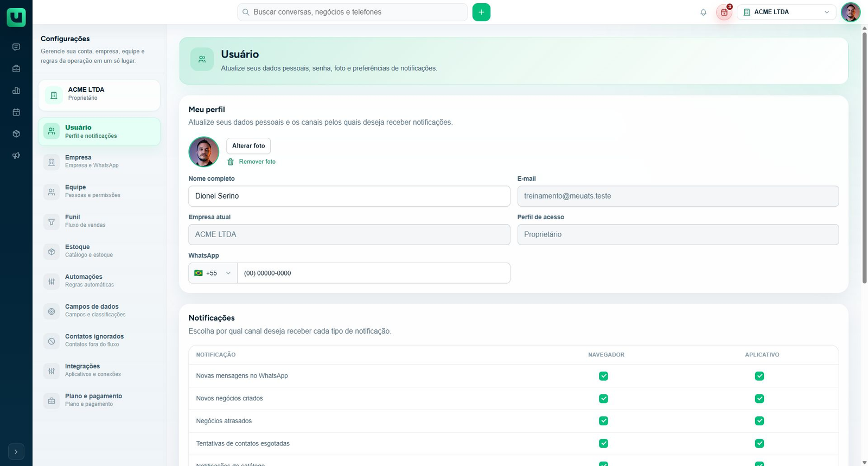Open Contatos ignorados settings
This screenshot has width=868, height=466.
[99, 341]
